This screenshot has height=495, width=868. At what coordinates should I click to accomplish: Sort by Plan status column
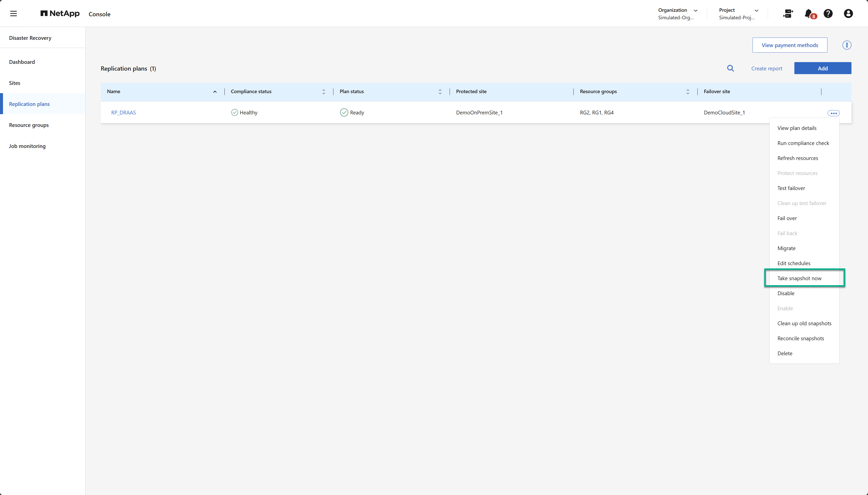[x=440, y=92]
